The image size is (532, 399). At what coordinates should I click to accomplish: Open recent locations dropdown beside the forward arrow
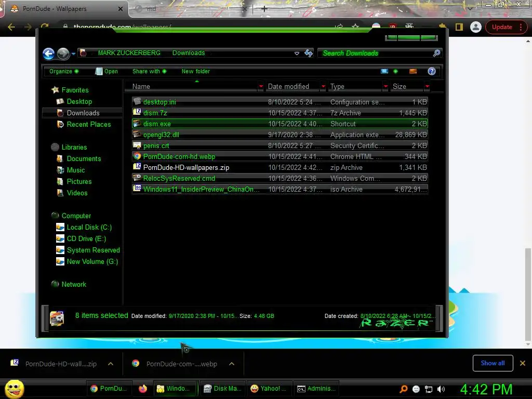tap(73, 54)
